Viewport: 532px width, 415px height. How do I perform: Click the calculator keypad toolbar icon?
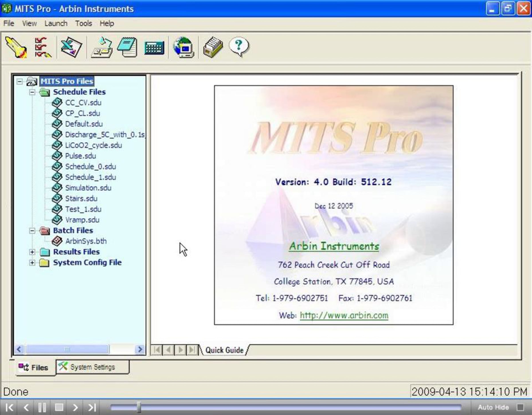pyautogui.click(x=154, y=48)
